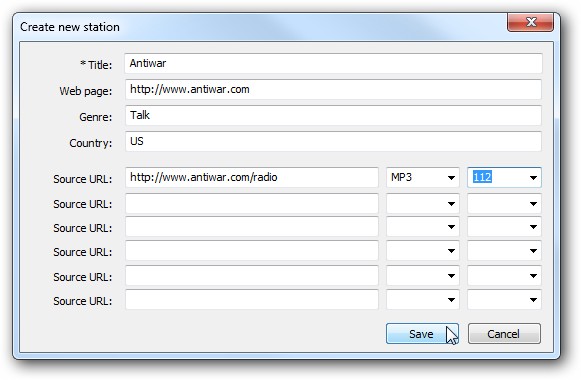Open the MP3 format dropdown
Viewport: 581px width, 380px height.
422,177
